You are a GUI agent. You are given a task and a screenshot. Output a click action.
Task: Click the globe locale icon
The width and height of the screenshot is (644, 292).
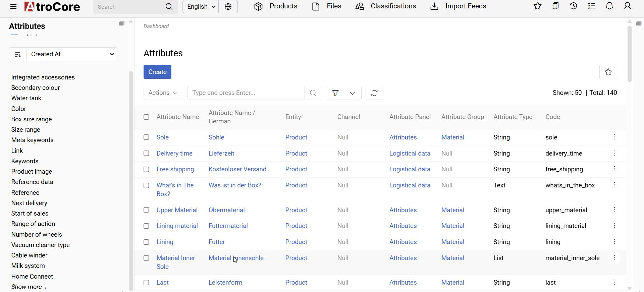pos(228,7)
